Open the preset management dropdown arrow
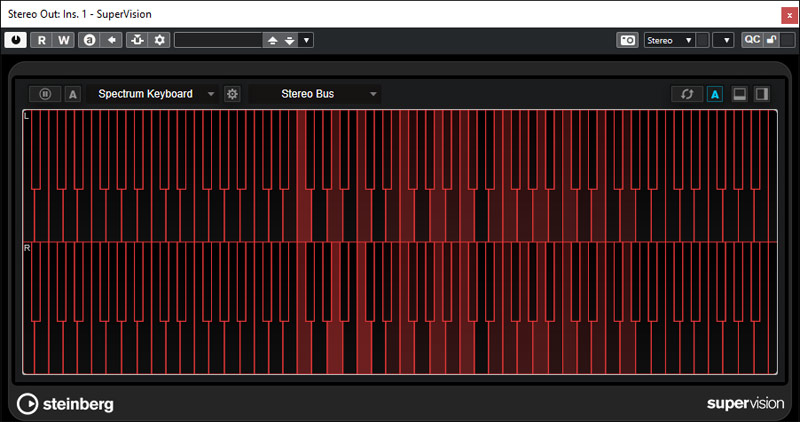Viewport: 800px width, 422px height. pos(306,40)
